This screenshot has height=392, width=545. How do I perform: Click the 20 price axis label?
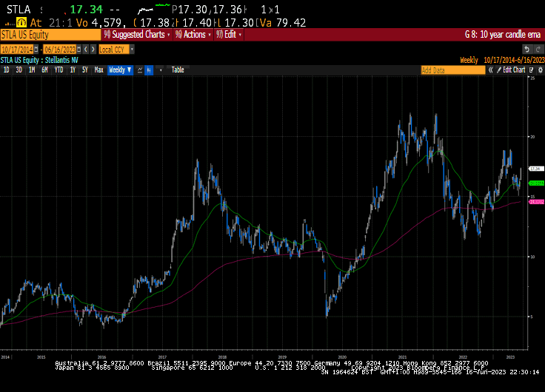(x=532, y=137)
